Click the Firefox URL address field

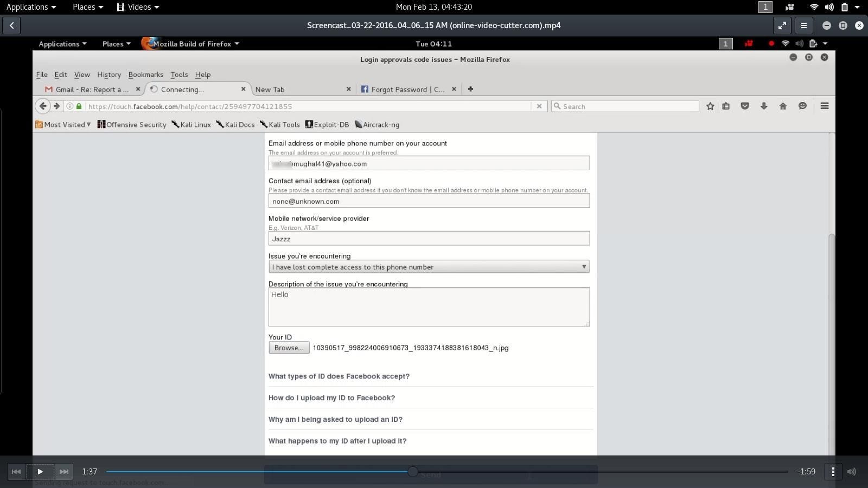click(307, 106)
